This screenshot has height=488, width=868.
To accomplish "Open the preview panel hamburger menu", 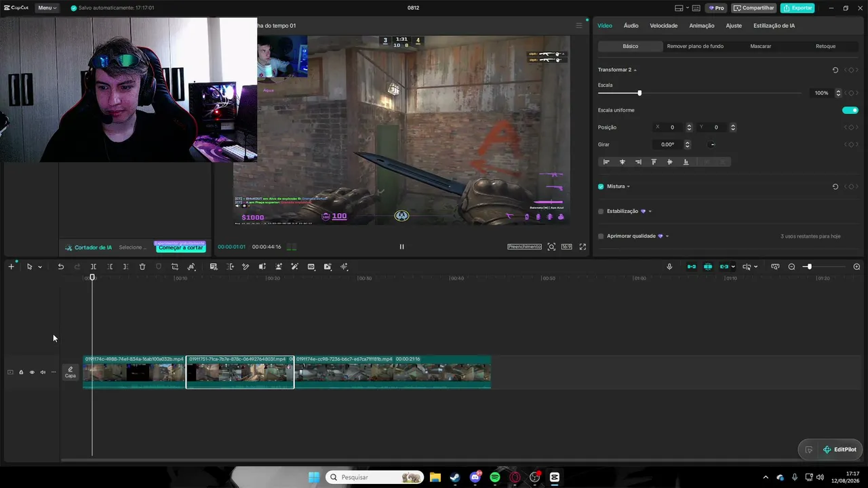I will pyautogui.click(x=579, y=26).
